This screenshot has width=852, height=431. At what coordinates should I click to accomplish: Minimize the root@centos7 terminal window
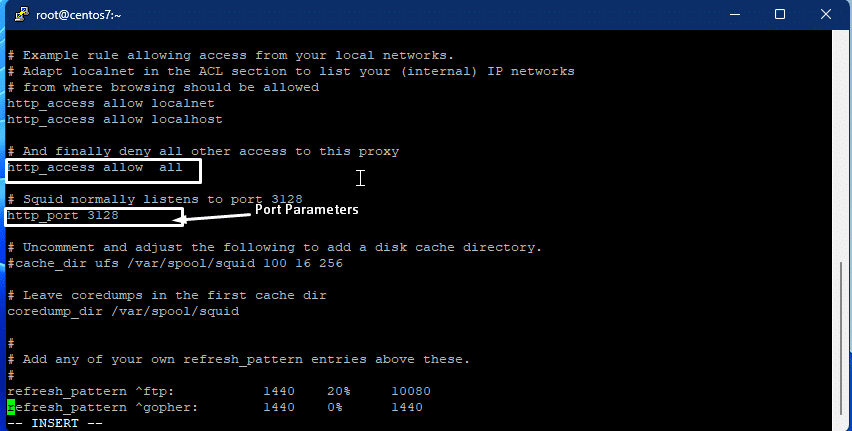(734, 14)
